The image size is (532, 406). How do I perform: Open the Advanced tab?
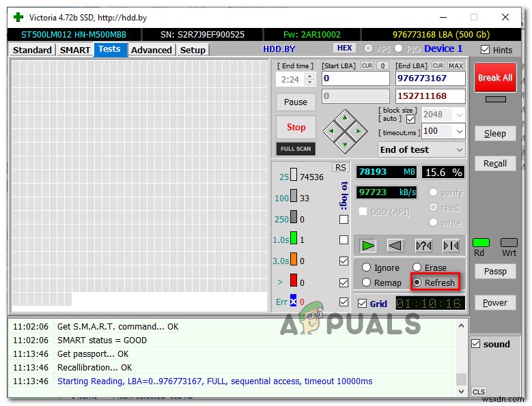(x=152, y=50)
